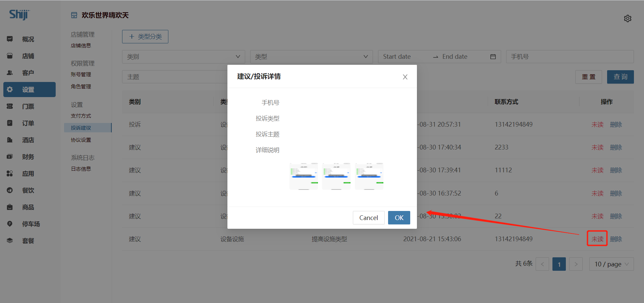
Task: Click the End date field
Action: (463, 57)
